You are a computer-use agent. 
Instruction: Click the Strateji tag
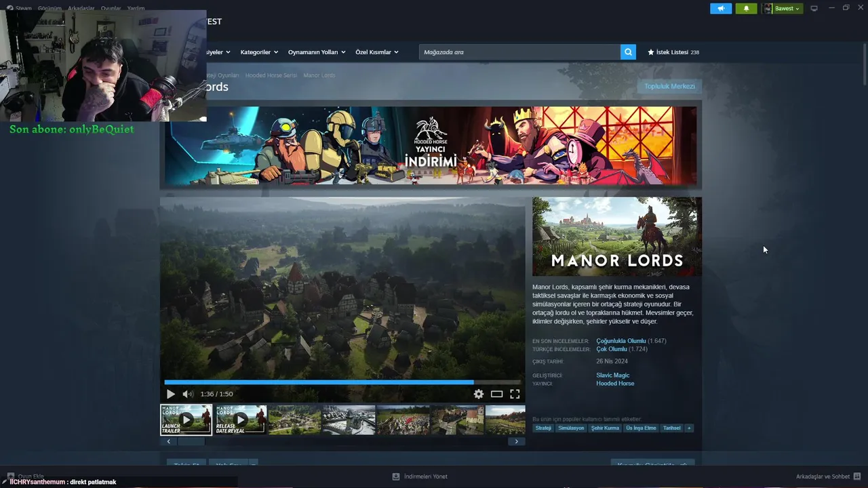pos(543,428)
